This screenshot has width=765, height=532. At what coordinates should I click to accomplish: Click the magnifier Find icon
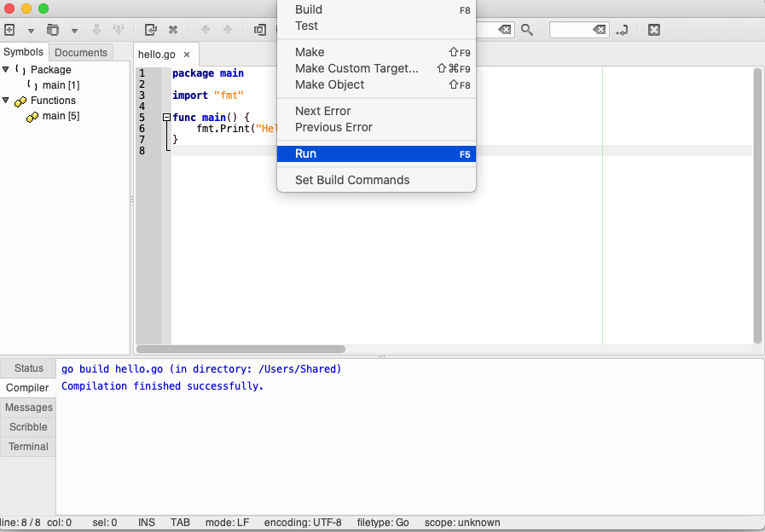click(527, 30)
